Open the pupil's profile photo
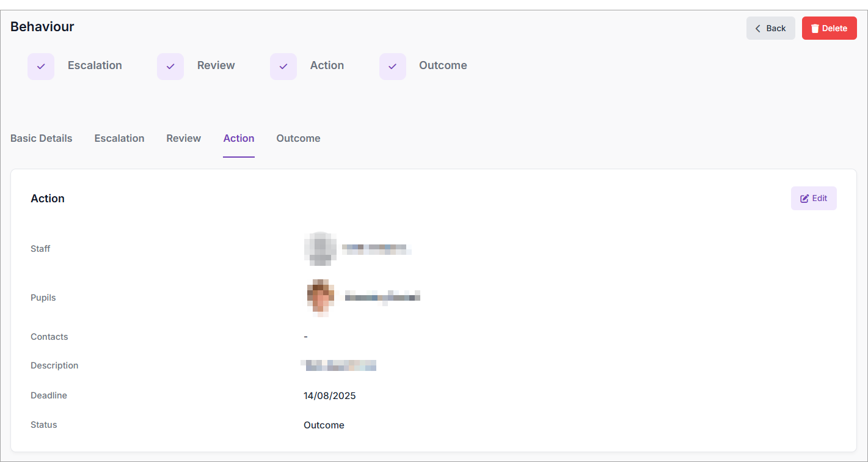The height and width of the screenshot is (462, 868). pos(320,298)
